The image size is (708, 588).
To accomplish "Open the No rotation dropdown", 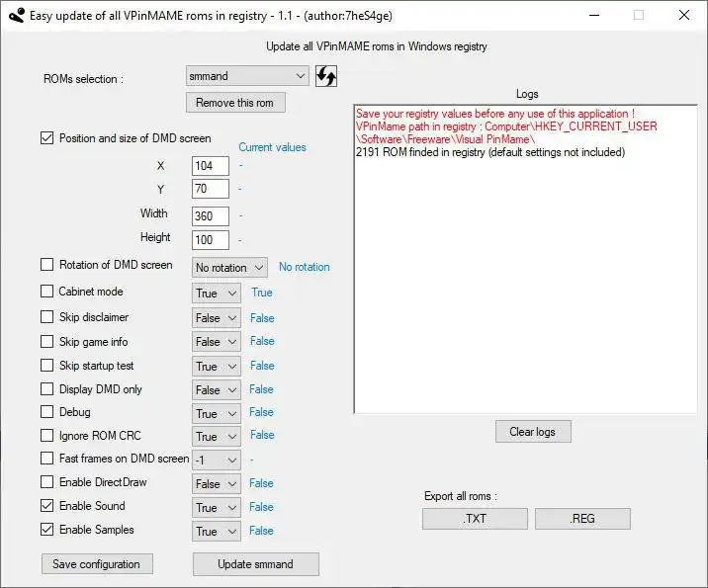I will 229,268.
